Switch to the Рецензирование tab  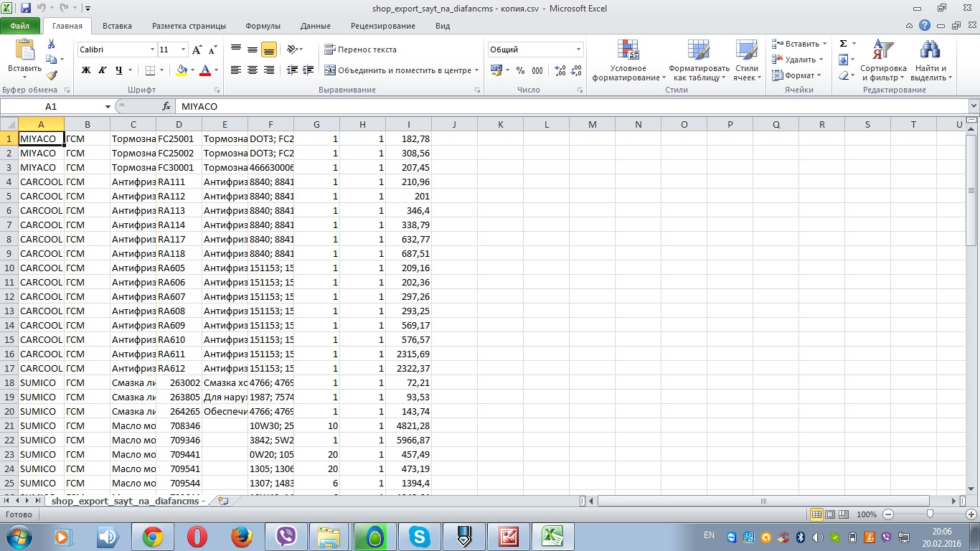click(383, 26)
